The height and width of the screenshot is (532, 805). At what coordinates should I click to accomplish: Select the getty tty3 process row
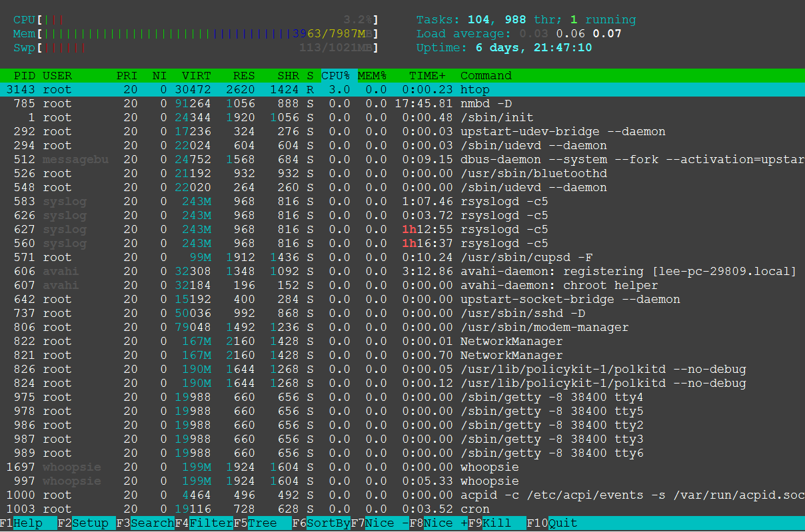(x=402, y=439)
